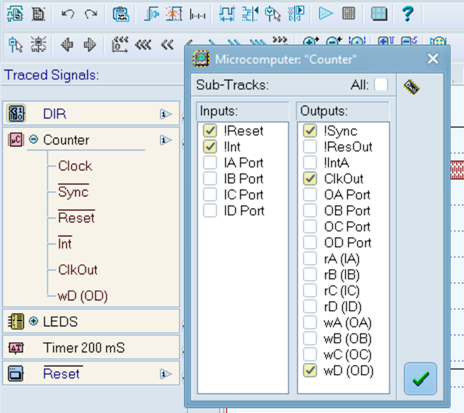Click the double left chevron icon
Viewport: 464px width, 413px height.
click(x=167, y=45)
